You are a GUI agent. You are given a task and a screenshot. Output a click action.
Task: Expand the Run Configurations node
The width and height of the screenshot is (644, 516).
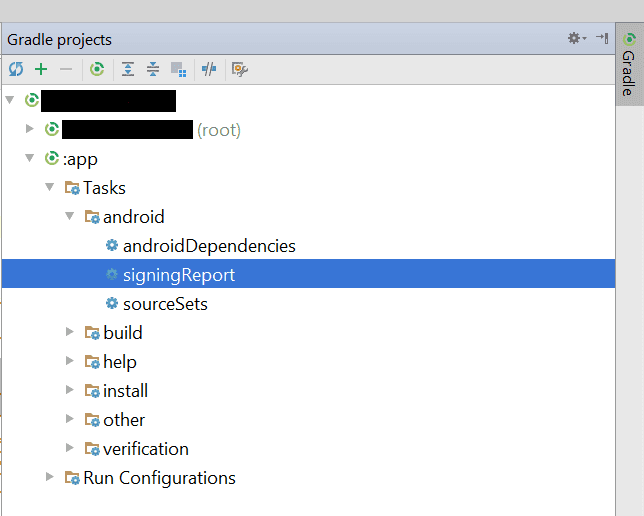[49, 477]
